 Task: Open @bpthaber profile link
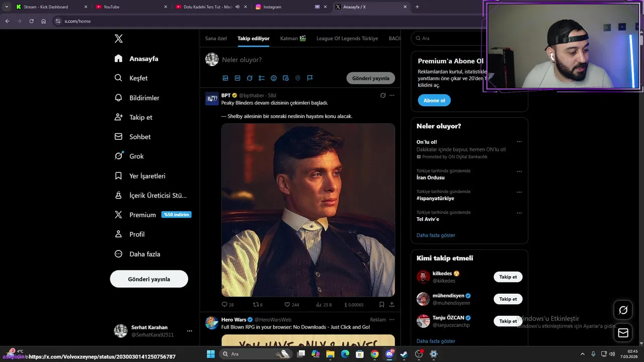click(x=252, y=96)
